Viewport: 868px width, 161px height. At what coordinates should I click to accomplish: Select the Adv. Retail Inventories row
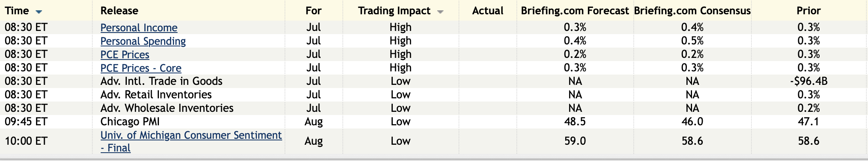[x=156, y=95]
